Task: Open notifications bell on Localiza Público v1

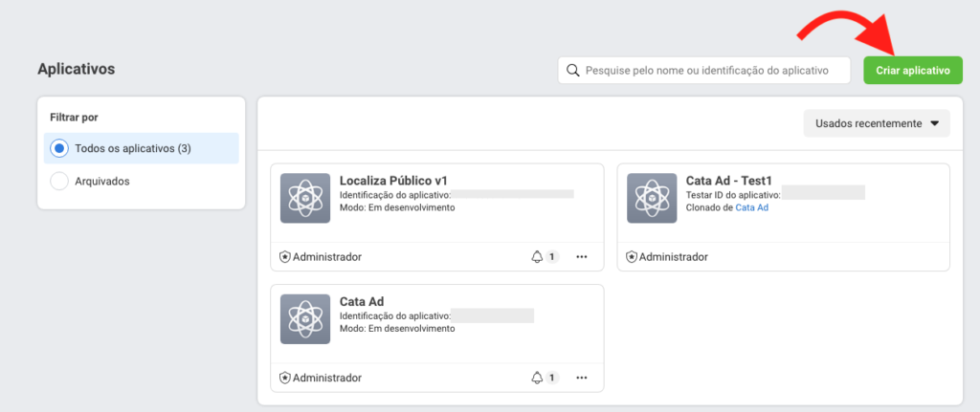Action: coord(537,256)
